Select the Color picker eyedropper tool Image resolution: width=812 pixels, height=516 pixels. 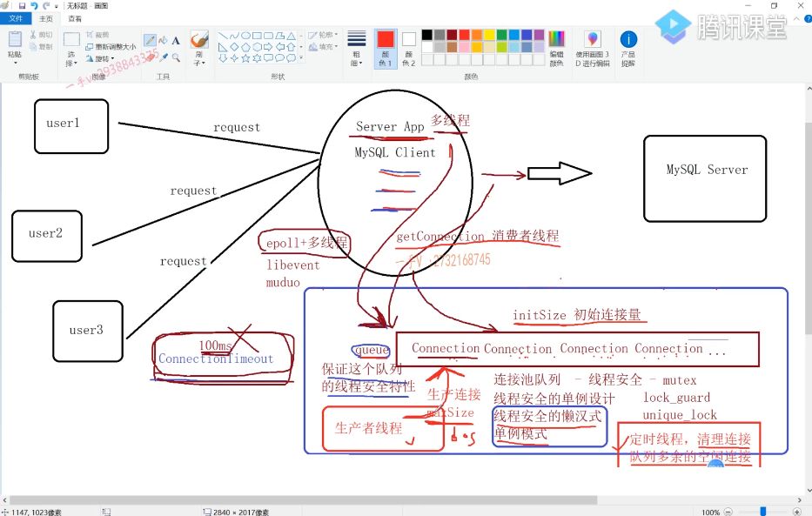click(164, 57)
